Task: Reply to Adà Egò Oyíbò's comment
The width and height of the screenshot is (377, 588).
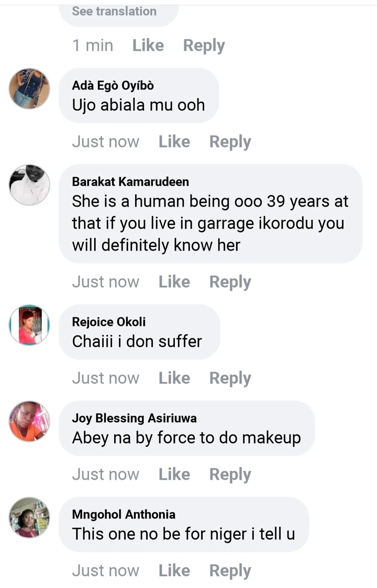Action: (230, 142)
